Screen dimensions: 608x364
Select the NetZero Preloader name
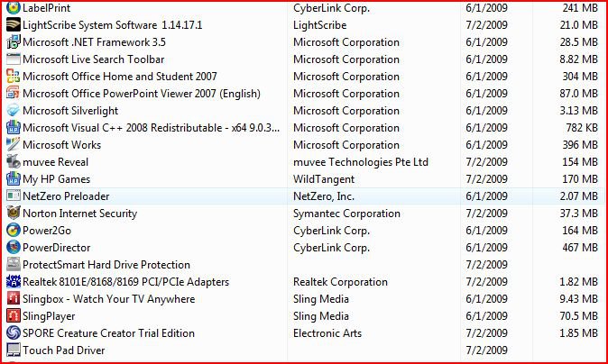tap(66, 196)
